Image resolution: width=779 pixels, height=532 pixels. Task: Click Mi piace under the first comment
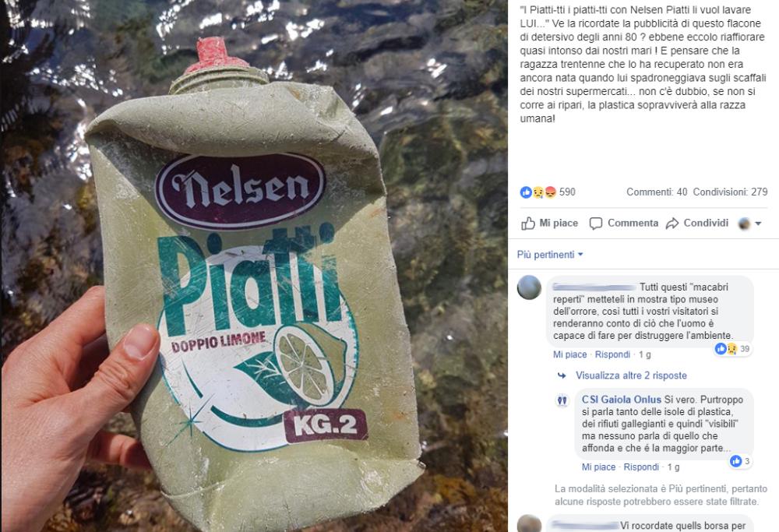point(570,354)
